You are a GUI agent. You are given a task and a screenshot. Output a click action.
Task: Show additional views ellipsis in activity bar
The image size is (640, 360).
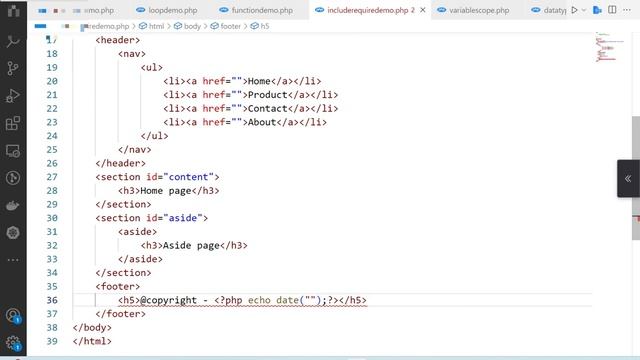tap(13, 260)
